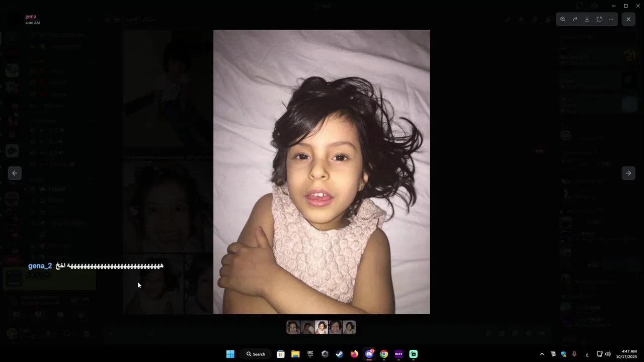Select the first thumbnail in the image strip
The height and width of the screenshot is (362, 644).
(x=293, y=327)
